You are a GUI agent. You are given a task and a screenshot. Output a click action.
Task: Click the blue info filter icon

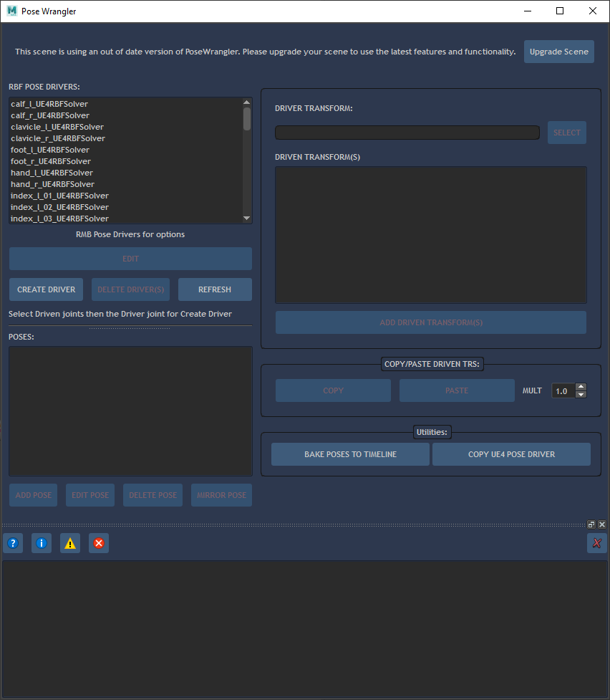click(x=41, y=543)
